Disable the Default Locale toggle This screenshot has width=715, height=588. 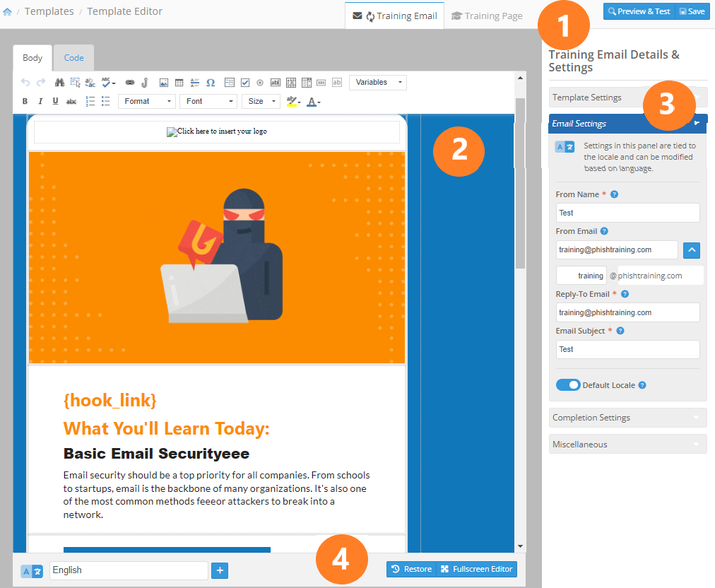[568, 384]
